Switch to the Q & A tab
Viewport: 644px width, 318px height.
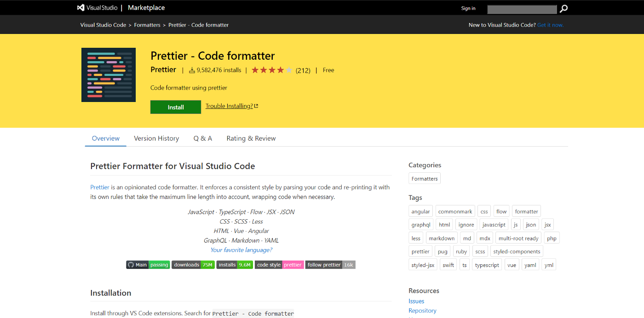(203, 138)
